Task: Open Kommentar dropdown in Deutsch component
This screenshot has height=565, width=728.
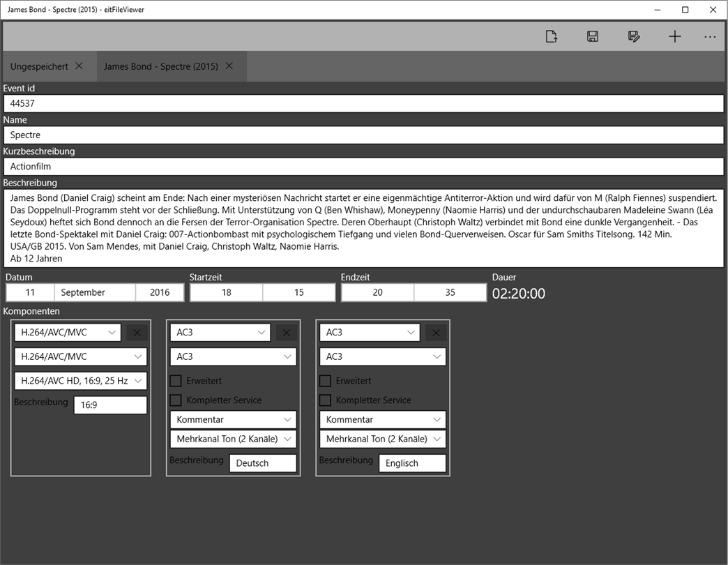Action: pyautogui.click(x=233, y=420)
